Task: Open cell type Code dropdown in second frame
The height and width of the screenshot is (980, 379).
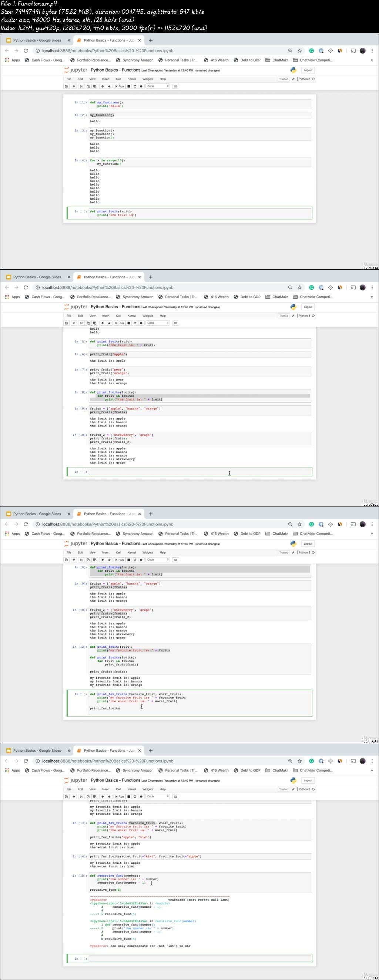Action: coord(158,323)
